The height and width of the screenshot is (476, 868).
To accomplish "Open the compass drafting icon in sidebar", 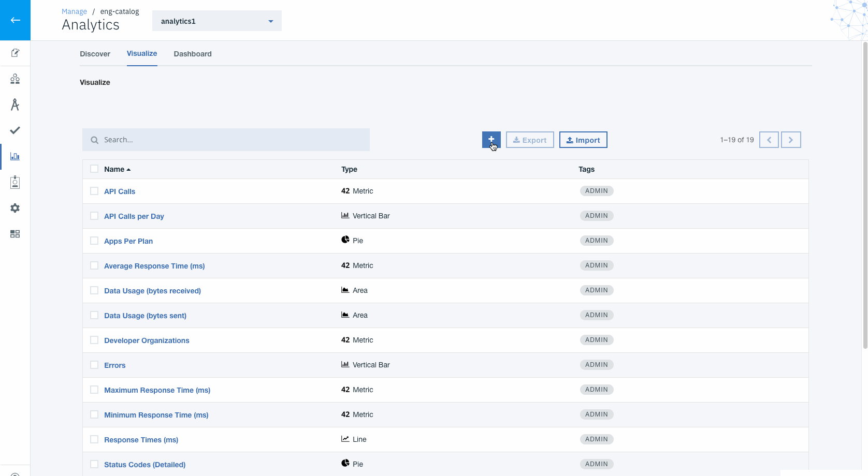I will pos(15,105).
